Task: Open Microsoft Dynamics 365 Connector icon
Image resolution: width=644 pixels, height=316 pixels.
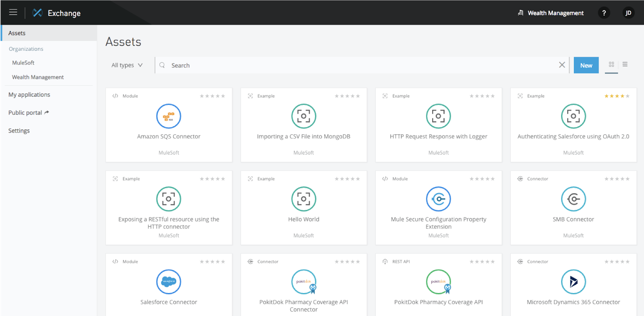Action: (x=573, y=282)
